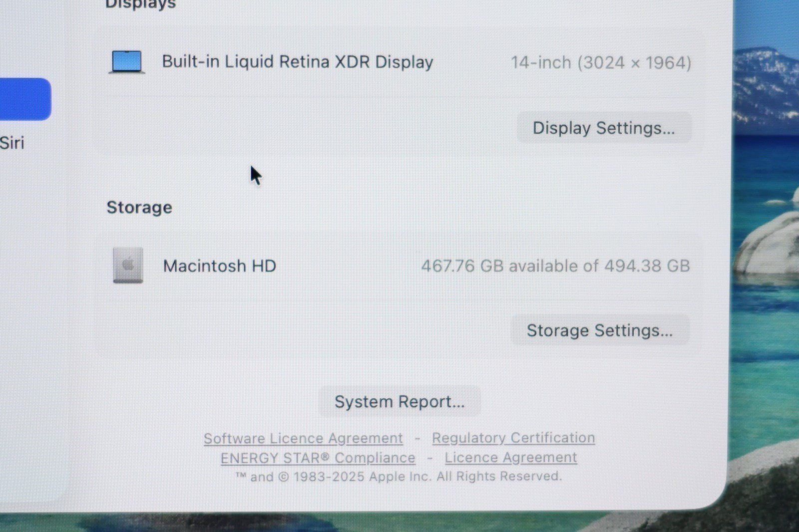This screenshot has width=799, height=532.
Task: Open the Regulatory Certification link
Action: click(x=513, y=438)
